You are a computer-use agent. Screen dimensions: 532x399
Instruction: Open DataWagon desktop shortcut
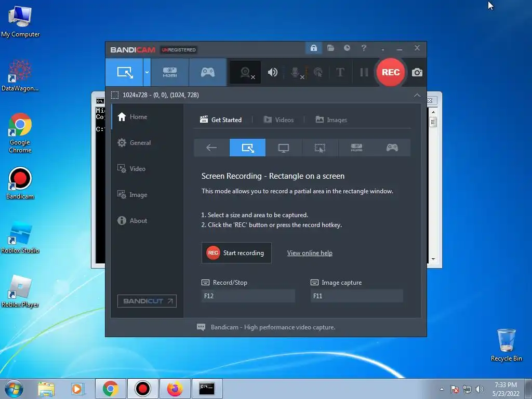pos(20,75)
